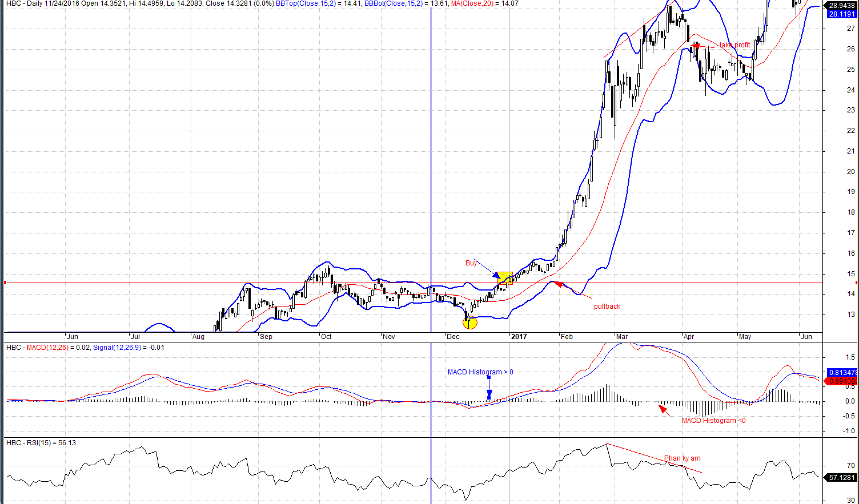
Task: Select the 'pullback' text annotation
Action: [607, 307]
